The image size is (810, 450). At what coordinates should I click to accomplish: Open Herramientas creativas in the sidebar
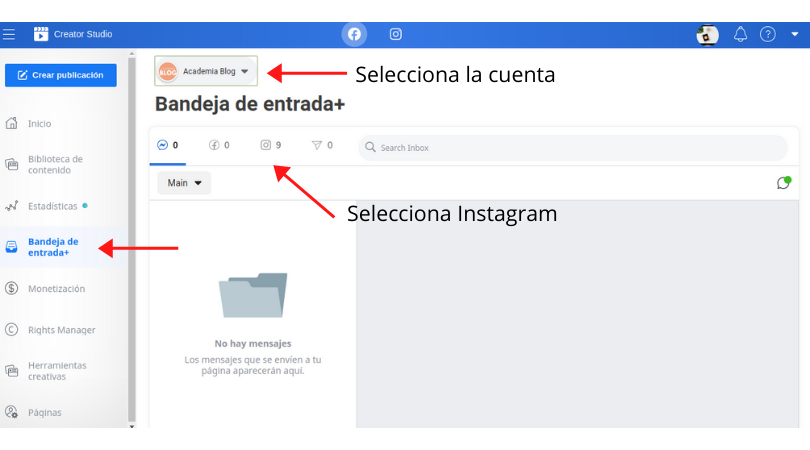pos(57,371)
